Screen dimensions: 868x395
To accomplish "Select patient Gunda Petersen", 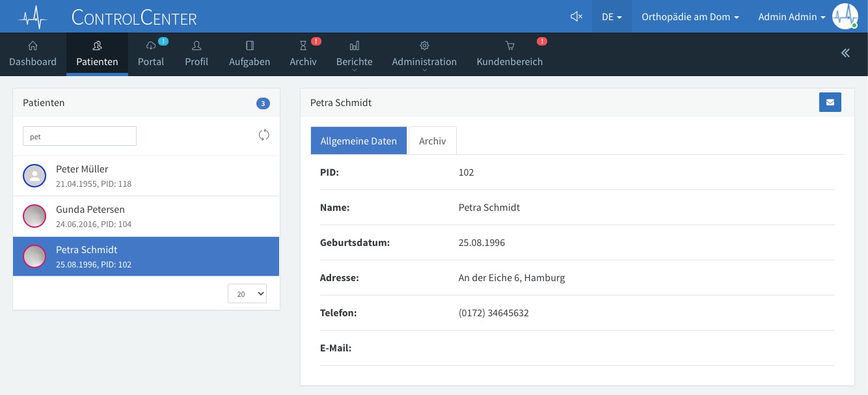I will [x=146, y=216].
